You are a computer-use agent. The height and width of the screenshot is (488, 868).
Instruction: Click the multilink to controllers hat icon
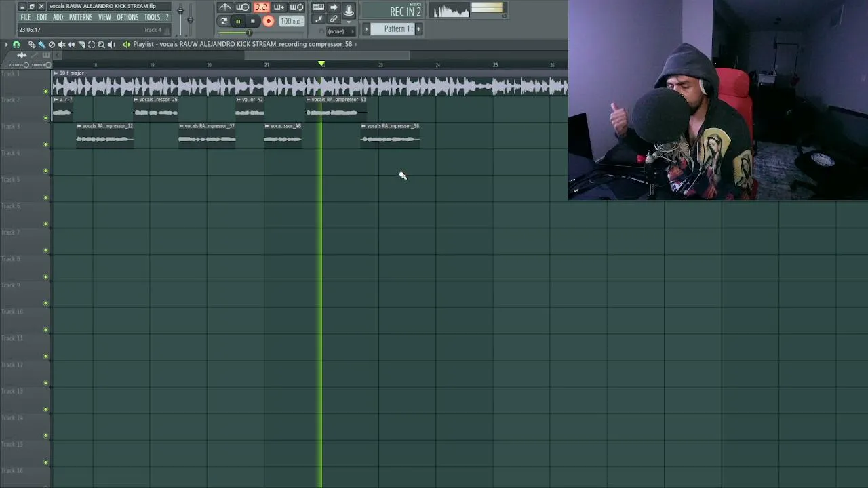pos(349,9)
